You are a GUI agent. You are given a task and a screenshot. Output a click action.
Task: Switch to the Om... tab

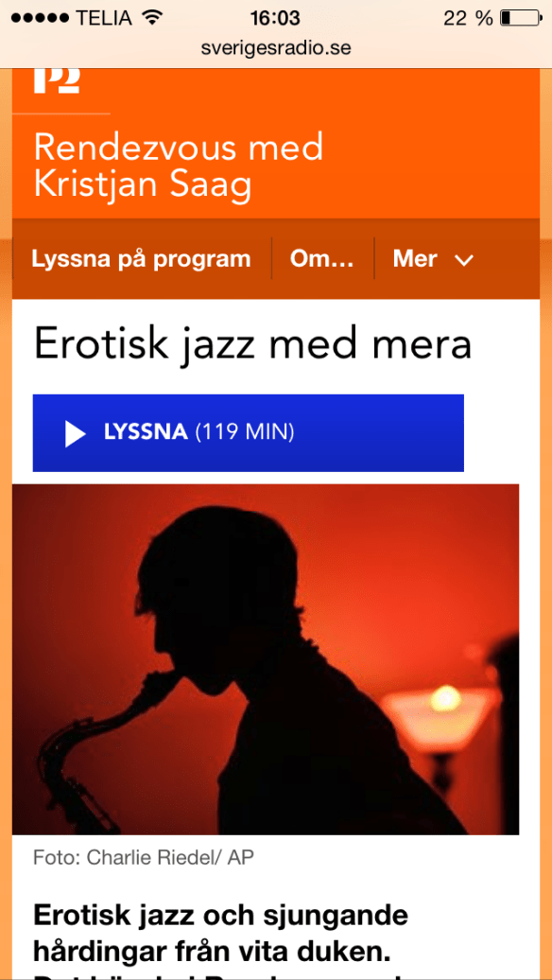[321, 259]
